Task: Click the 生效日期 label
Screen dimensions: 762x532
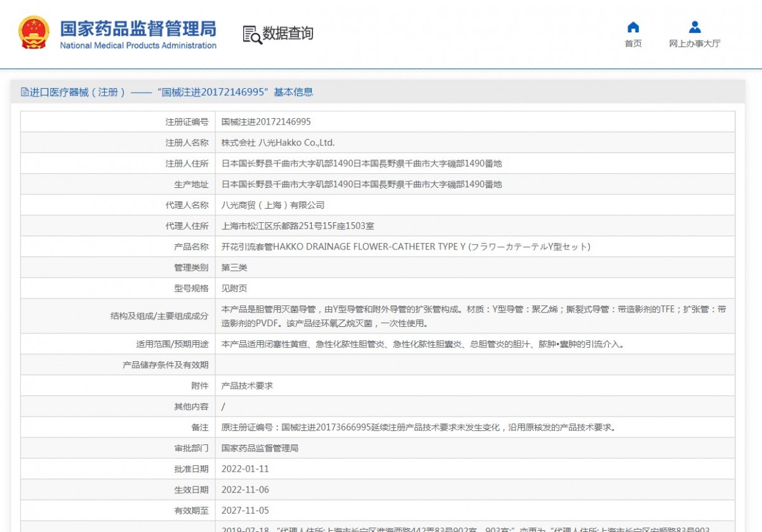Action: [191, 490]
